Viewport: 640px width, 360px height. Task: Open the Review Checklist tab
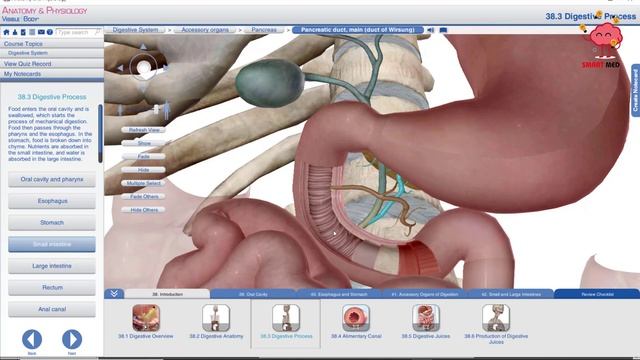pyautogui.click(x=597, y=294)
